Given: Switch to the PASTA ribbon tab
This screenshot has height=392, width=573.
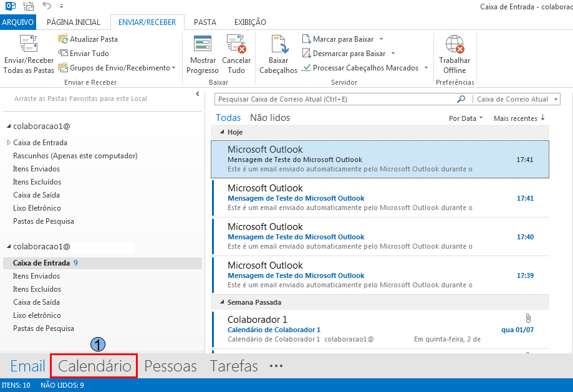Looking at the screenshot, I should point(205,22).
